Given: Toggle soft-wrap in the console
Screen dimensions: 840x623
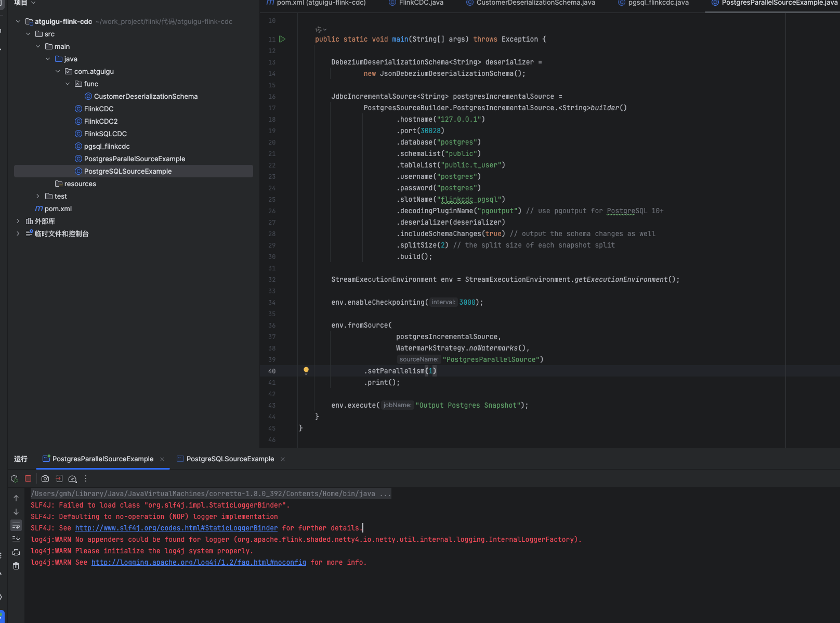Looking at the screenshot, I should point(16,525).
